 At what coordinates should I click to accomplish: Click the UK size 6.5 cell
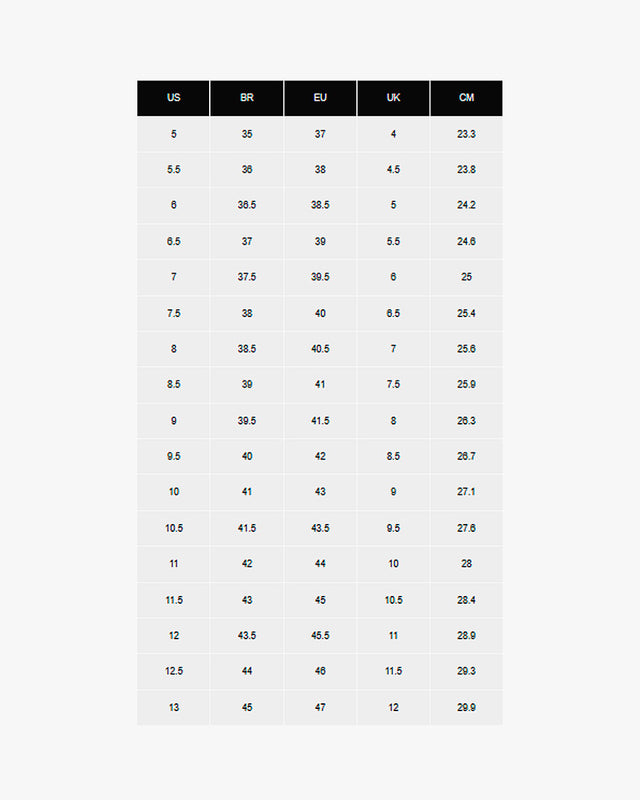click(393, 313)
